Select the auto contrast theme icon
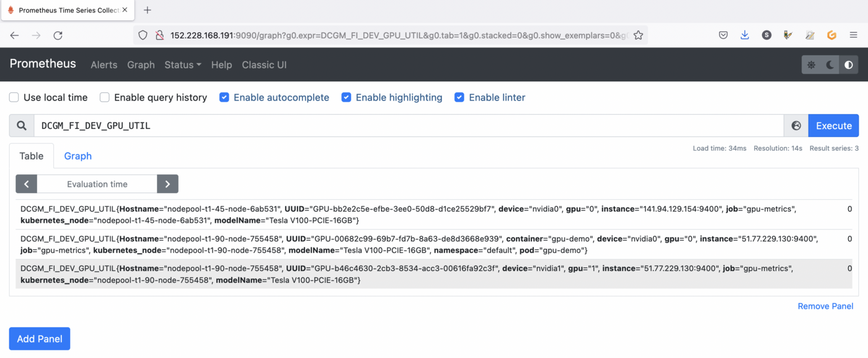 [x=849, y=65]
